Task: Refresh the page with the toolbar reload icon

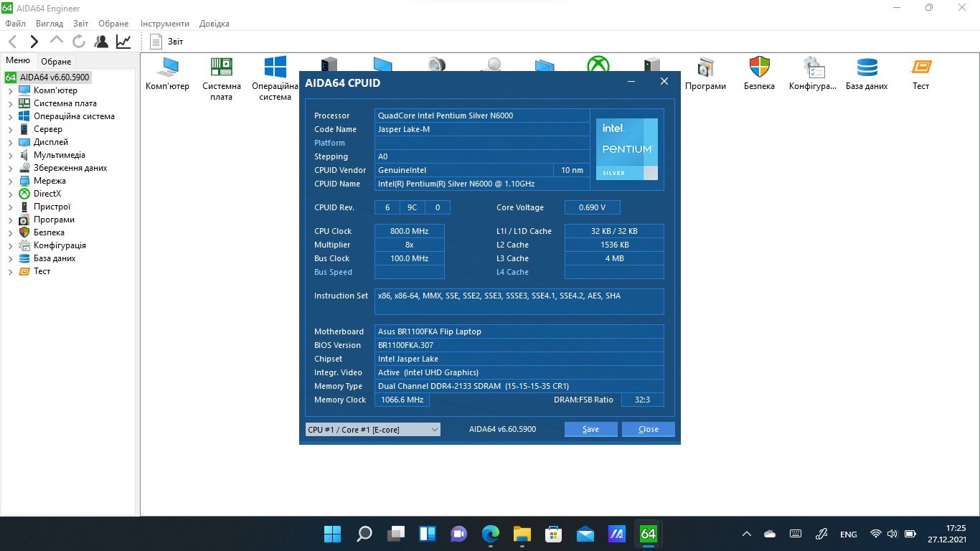Action: click(79, 42)
